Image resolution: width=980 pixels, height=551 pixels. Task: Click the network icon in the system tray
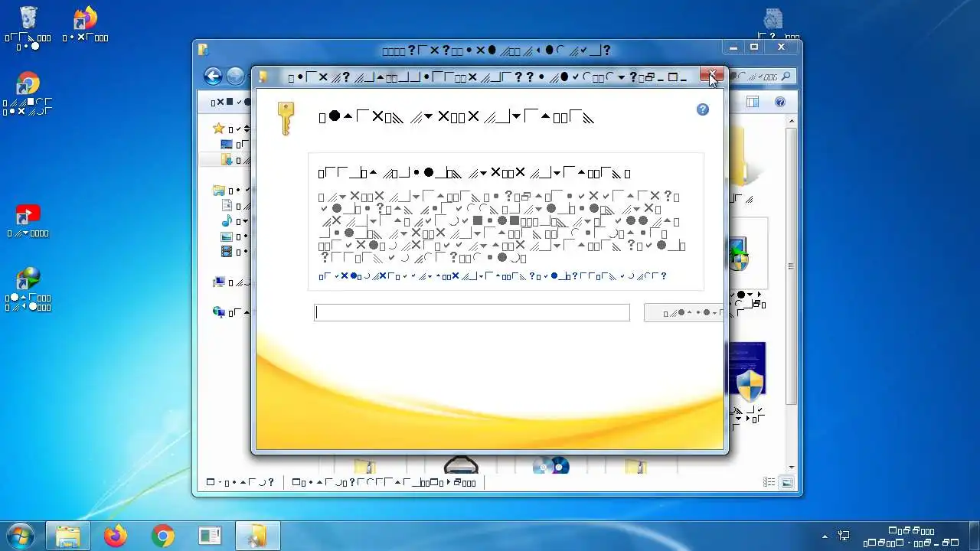[x=844, y=536]
